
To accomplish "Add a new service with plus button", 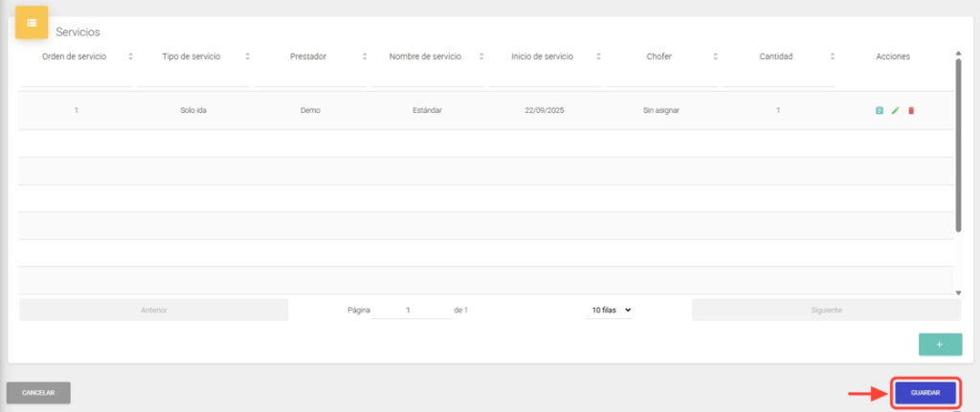I will click(x=940, y=344).
